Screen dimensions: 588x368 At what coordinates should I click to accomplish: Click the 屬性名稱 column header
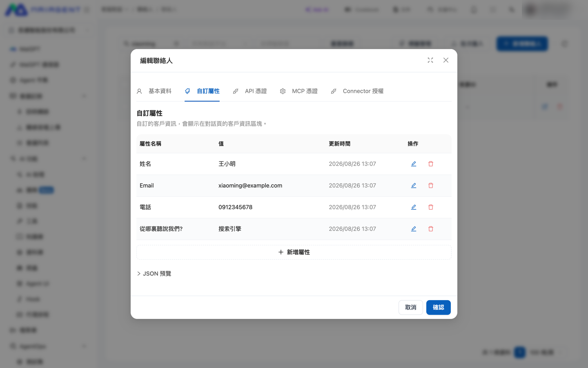[x=150, y=144]
